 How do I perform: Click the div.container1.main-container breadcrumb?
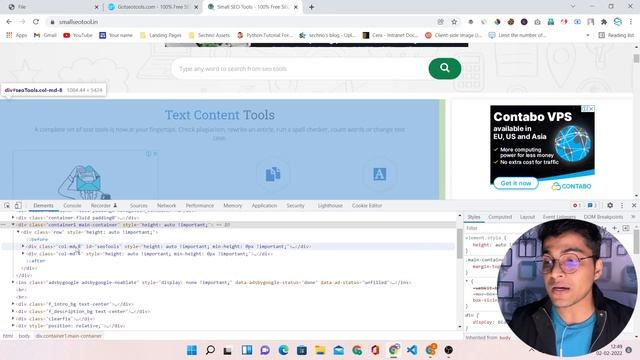(68, 336)
